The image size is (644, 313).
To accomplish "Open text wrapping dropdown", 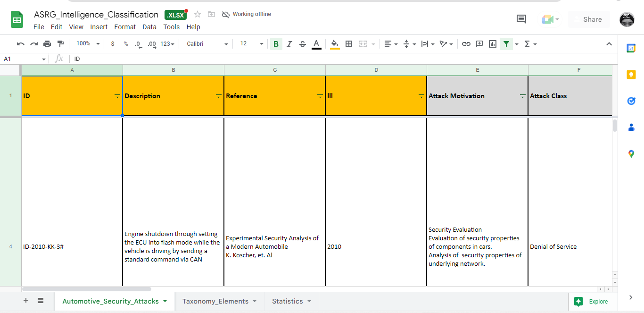I will (428, 44).
